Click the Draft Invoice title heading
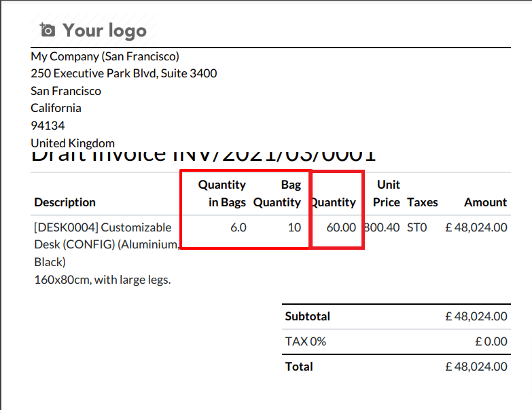This screenshot has width=532, height=410. [x=203, y=156]
